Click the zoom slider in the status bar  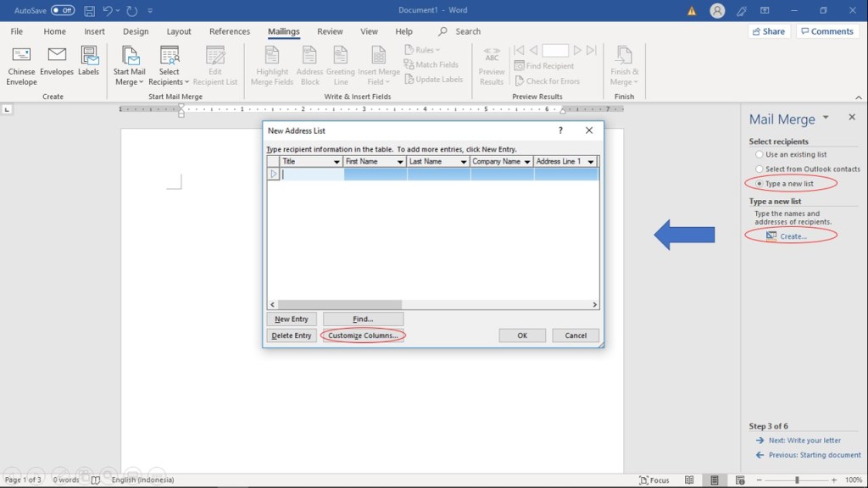796,480
